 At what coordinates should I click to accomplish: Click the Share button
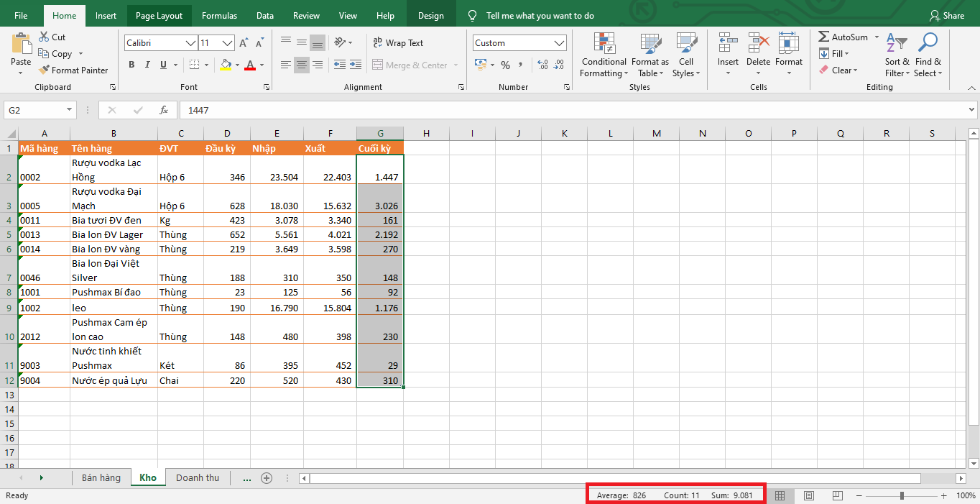pos(946,16)
